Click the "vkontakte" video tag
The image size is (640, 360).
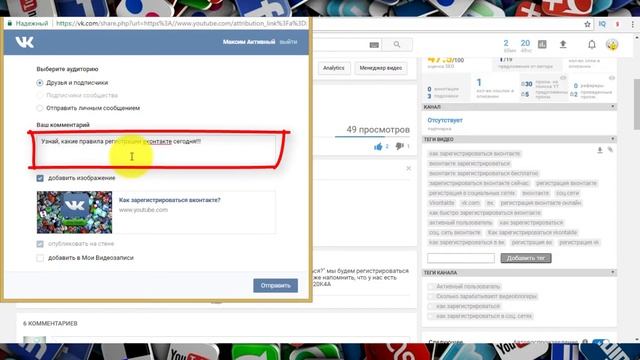[x=441, y=203]
